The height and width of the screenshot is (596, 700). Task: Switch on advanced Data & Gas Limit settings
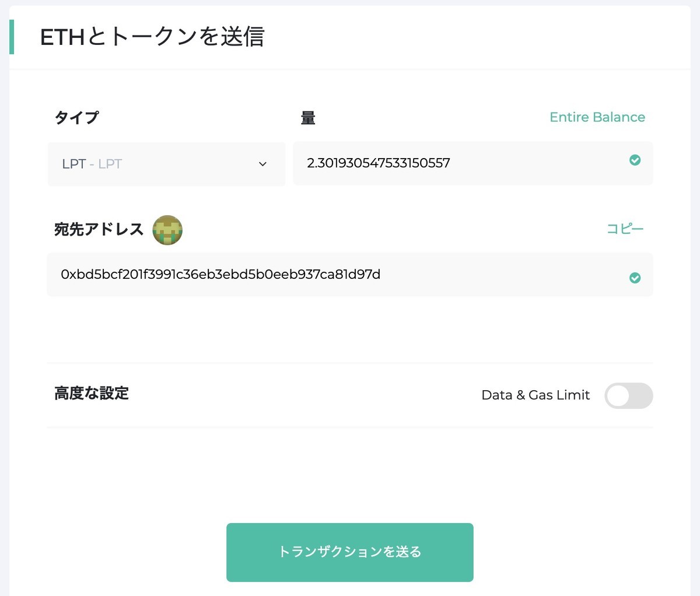[629, 395]
